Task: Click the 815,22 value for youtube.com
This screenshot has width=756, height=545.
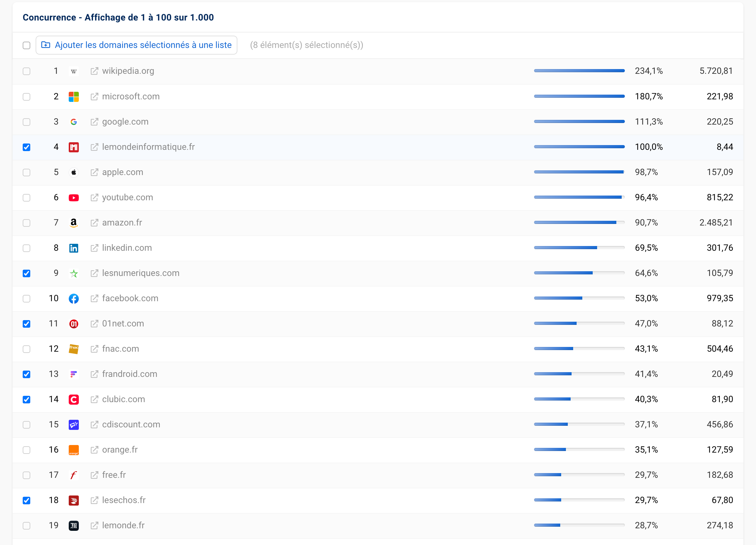Action: 720,197
